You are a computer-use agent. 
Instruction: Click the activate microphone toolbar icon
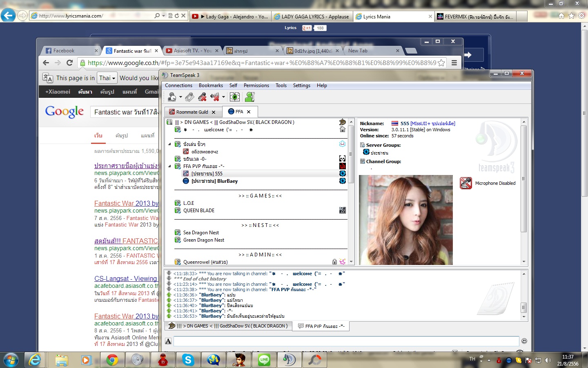(x=189, y=97)
